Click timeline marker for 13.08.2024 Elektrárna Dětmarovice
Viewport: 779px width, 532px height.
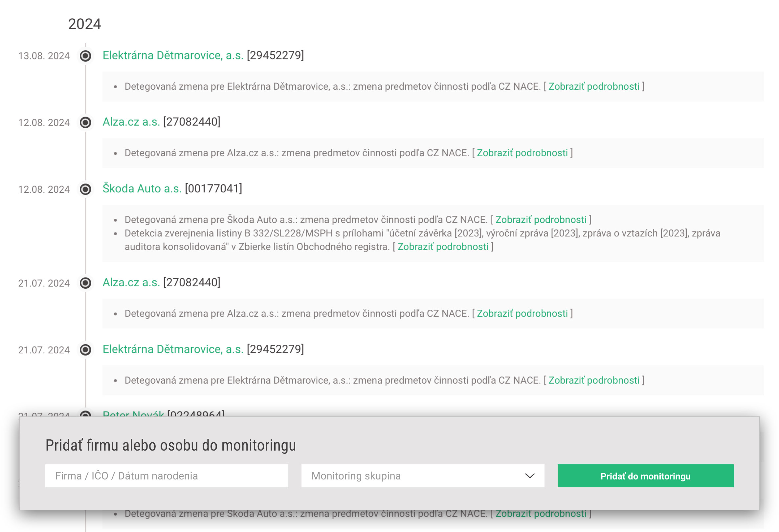[x=85, y=55]
